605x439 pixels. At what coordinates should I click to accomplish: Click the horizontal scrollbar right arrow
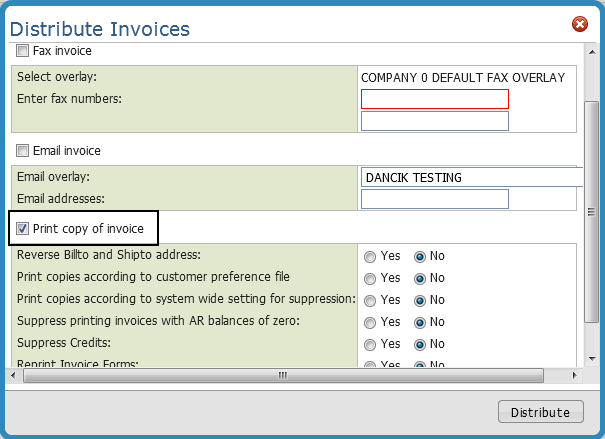pos(575,375)
